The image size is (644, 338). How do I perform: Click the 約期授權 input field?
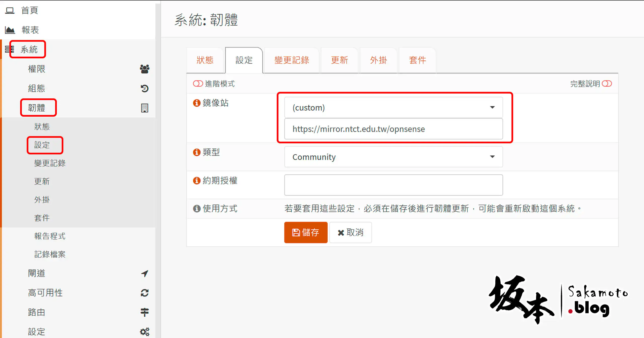tap(393, 185)
